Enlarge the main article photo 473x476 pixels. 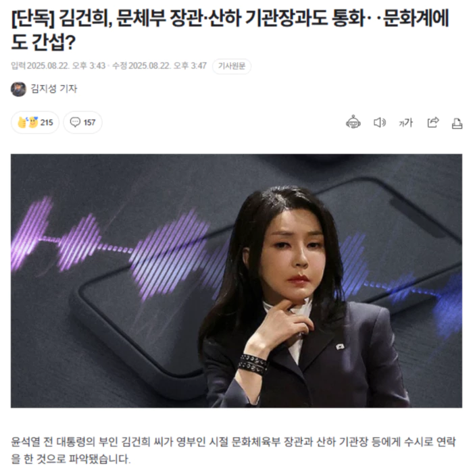click(x=236, y=281)
